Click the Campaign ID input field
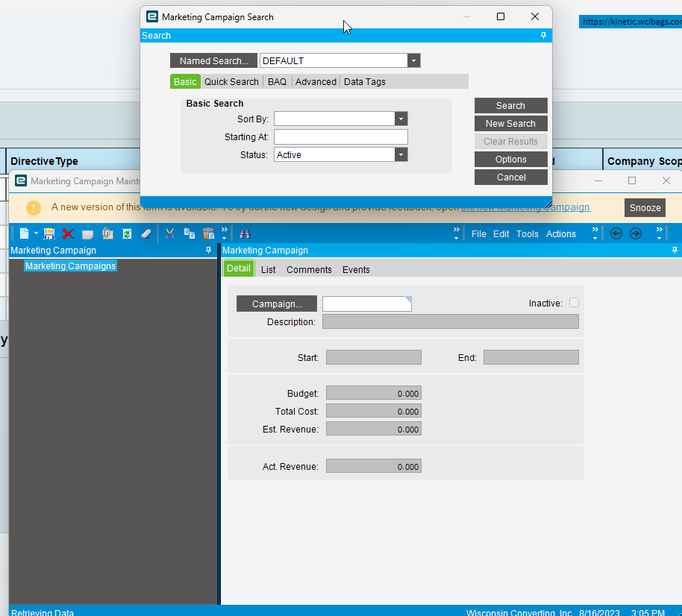682x616 pixels. [366, 304]
